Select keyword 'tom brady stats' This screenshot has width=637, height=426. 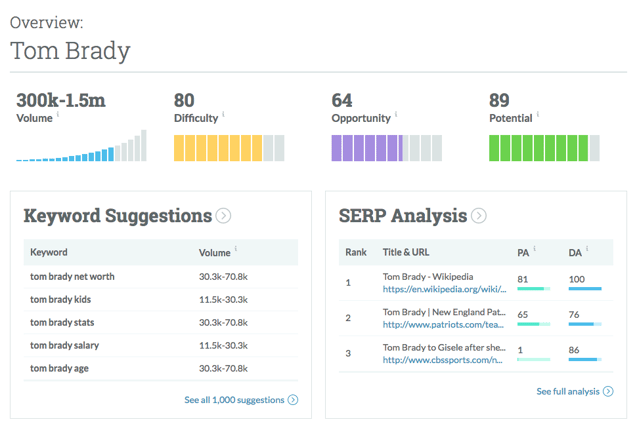tap(62, 322)
